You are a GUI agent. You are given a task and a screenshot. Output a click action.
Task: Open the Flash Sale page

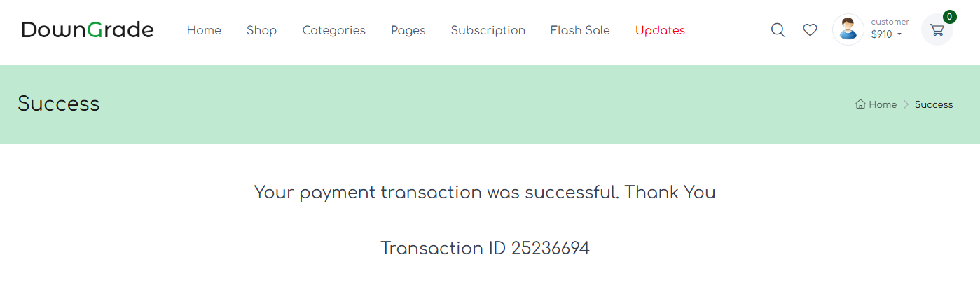click(579, 30)
